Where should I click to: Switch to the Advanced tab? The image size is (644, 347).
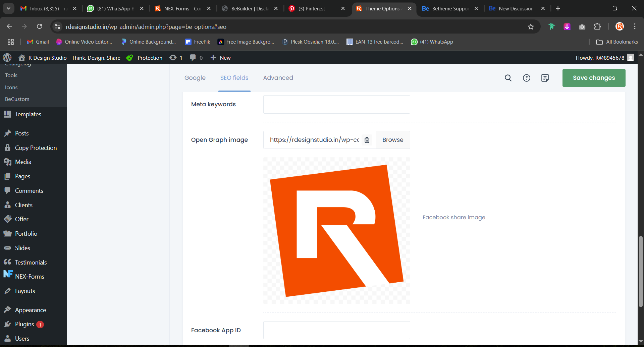pos(278,78)
